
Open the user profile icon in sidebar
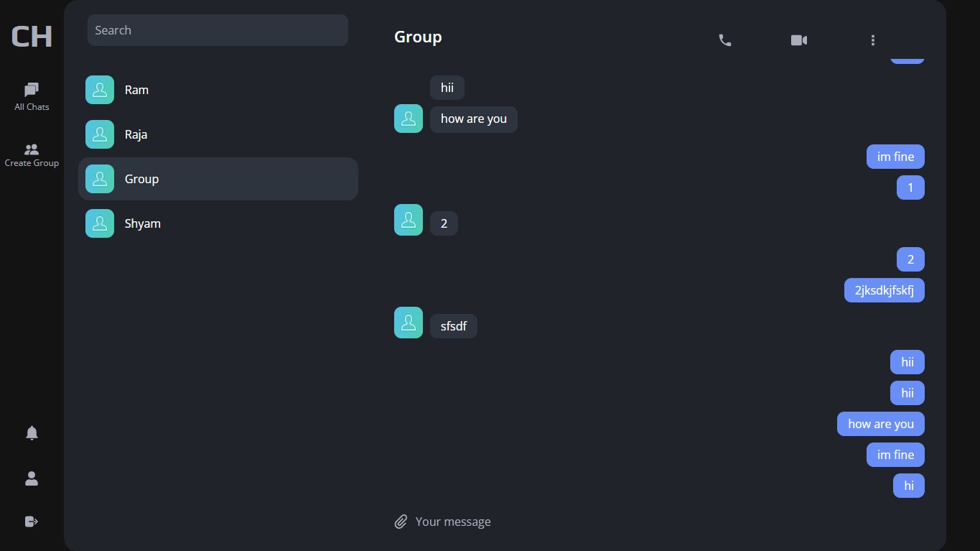pos(32,478)
